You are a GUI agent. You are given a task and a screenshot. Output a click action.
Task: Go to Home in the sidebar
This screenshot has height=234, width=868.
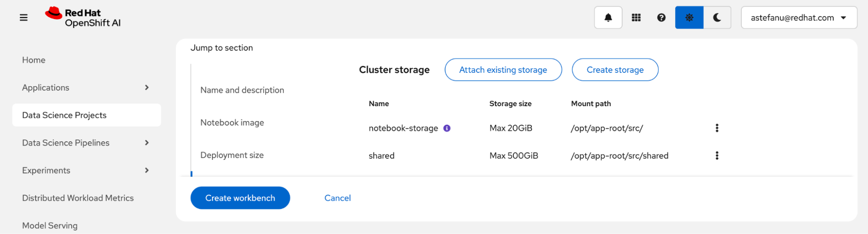coord(34,60)
